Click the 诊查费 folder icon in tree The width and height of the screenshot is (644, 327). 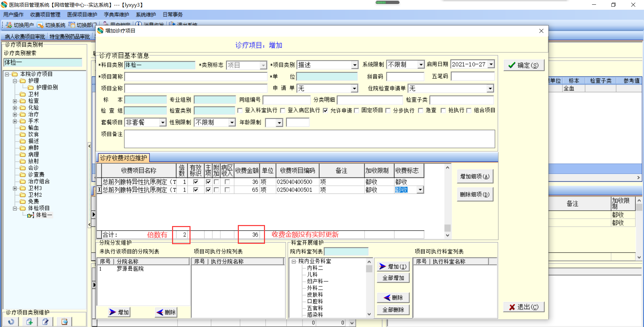click(23, 175)
